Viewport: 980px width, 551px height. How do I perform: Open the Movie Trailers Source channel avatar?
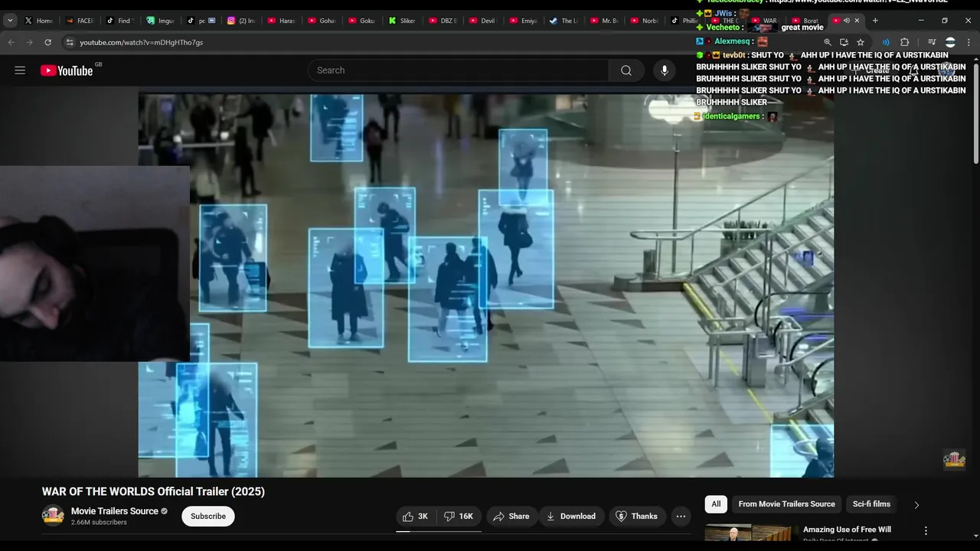pyautogui.click(x=53, y=516)
